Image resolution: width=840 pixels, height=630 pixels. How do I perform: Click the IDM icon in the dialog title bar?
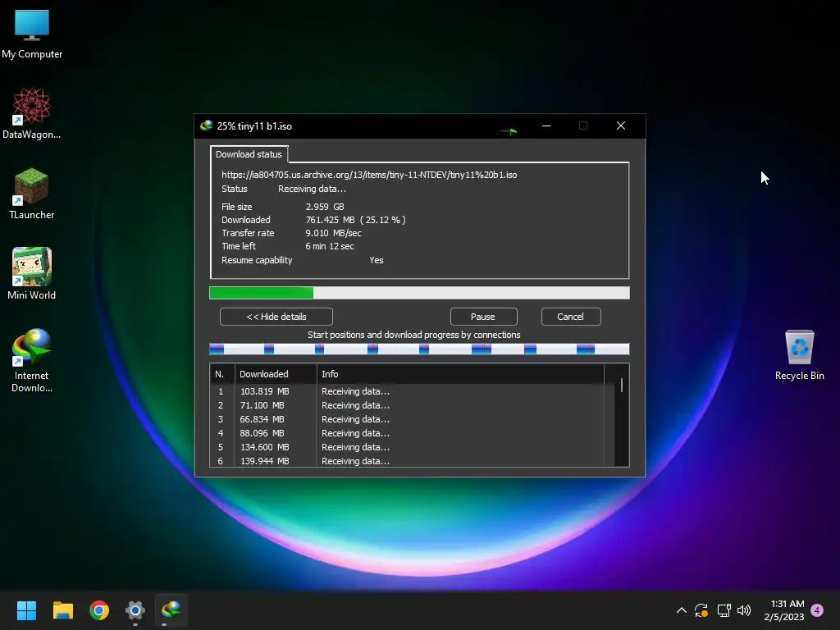tap(206, 126)
